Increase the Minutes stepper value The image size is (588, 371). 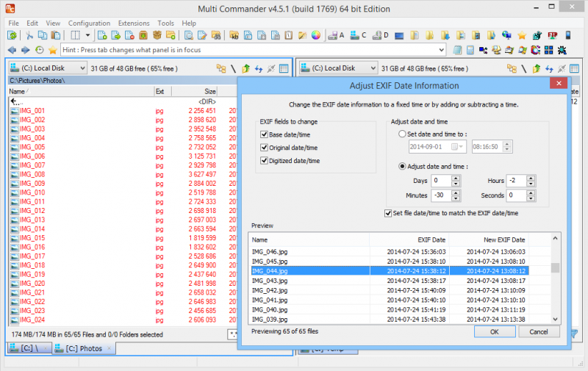(456, 193)
